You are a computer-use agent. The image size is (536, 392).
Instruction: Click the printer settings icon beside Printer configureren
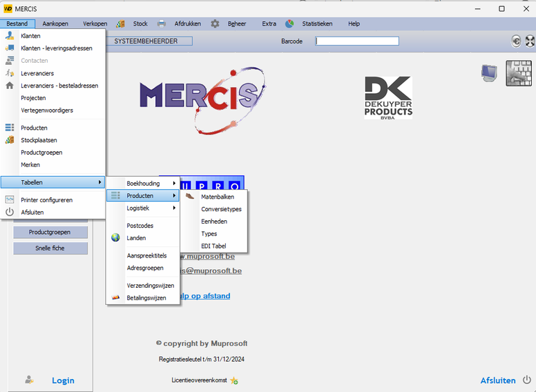pos(10,199)
